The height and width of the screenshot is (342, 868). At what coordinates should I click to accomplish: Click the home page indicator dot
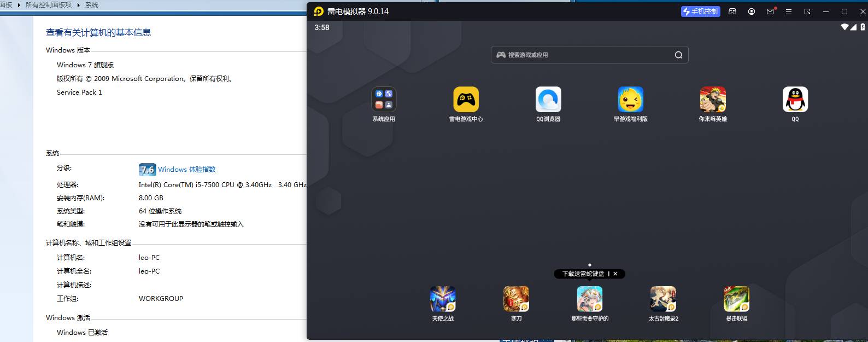(x=590, y=265)
